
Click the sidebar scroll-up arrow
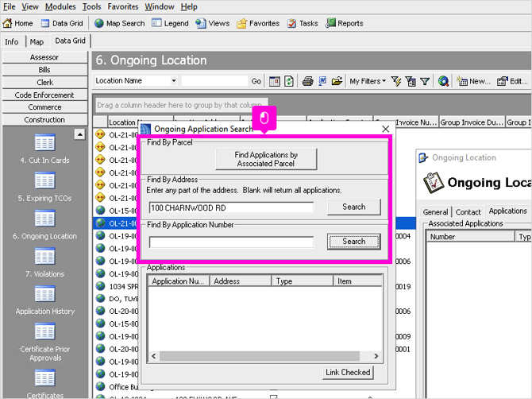tap(79, 134)
